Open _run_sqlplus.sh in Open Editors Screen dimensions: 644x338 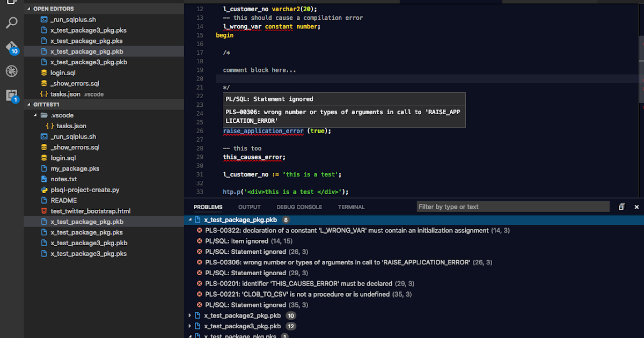104,19
